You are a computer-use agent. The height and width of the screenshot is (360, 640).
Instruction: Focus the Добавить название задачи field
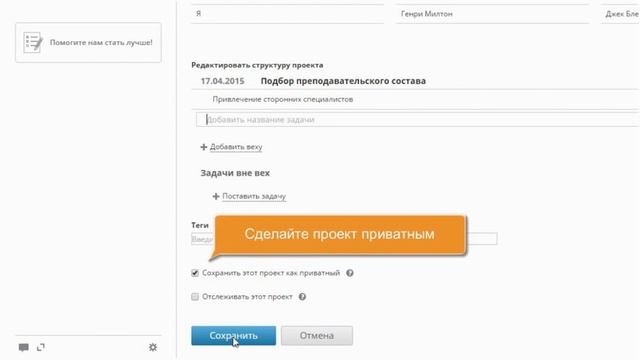coord(418,120)
